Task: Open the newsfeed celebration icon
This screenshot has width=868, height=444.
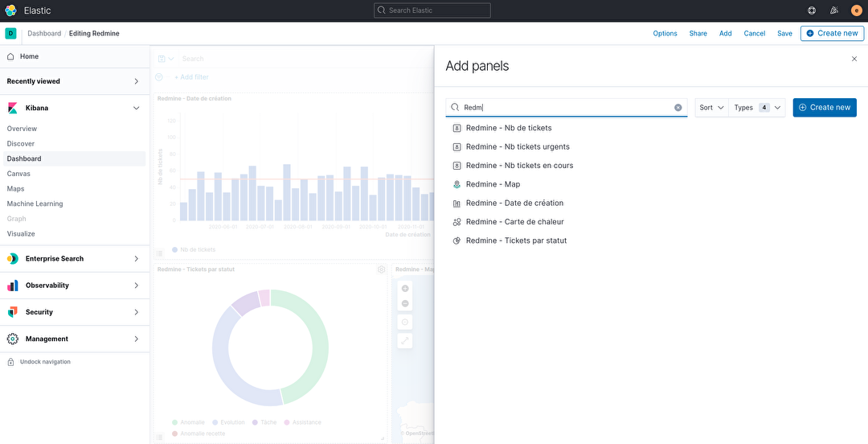Action: (834, 10)
